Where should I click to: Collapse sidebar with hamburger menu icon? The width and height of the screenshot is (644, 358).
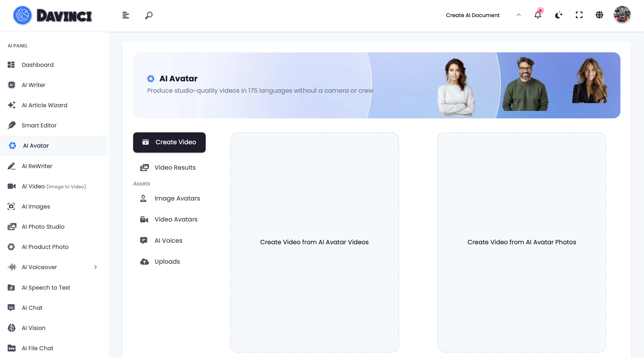click(126, 15)
